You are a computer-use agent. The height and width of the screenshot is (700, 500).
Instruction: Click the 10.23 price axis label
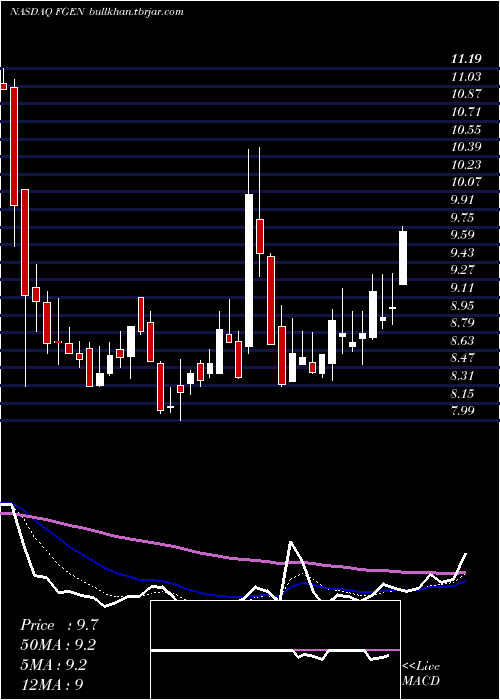[466, 165]
